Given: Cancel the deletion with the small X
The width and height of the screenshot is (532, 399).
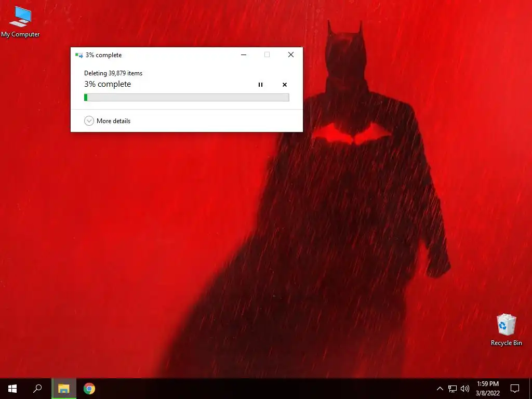Looking at the screenshot, I should [285, 85].
